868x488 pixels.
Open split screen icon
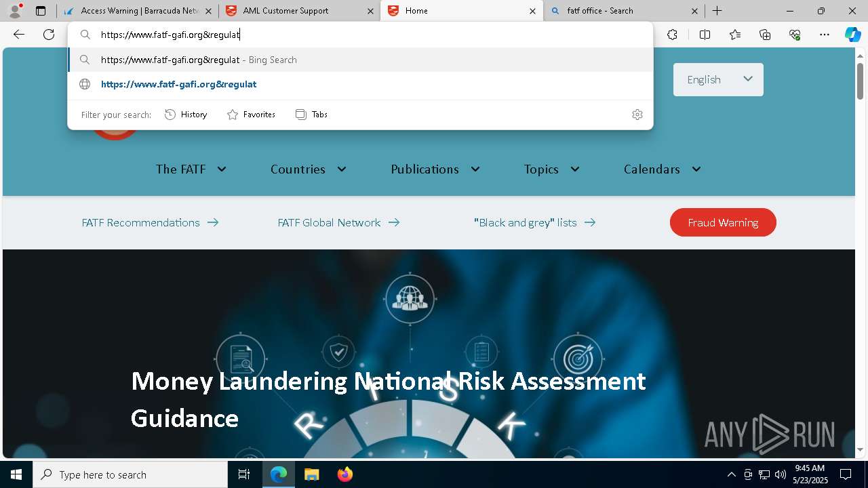pyautogui.click(x=705, y=35)
